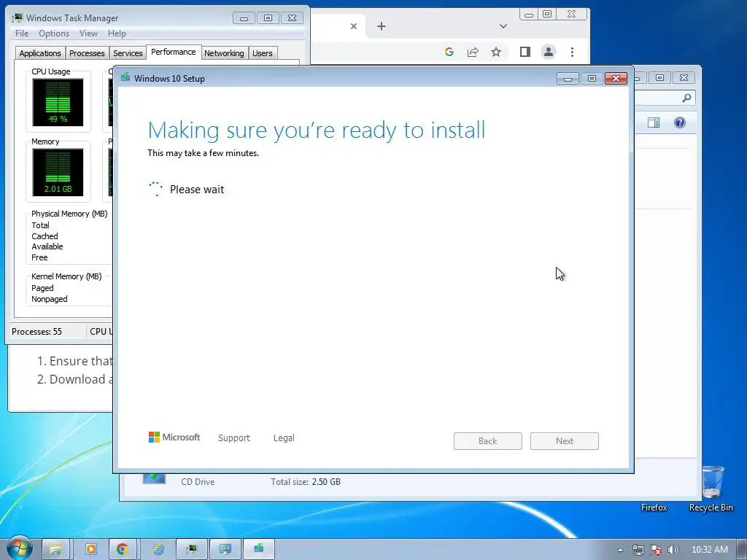Switch to Task Manager on the taskbar
Screen dimensions: 747x560
[192, 549]
